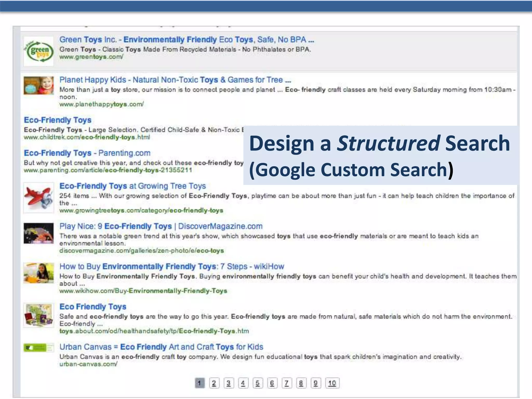
Task: Go to results page 3
Action: [229, 383]
